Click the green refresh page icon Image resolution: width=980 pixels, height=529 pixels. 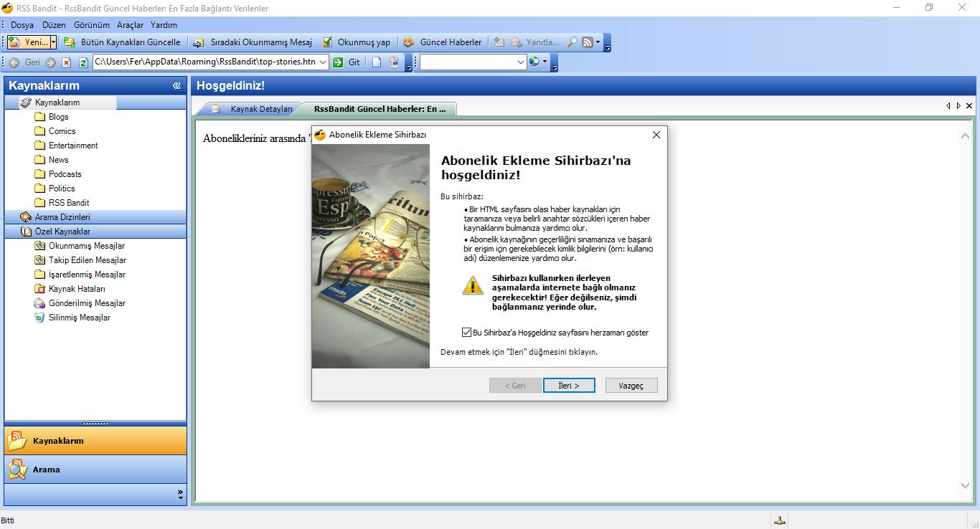pyautogui.click(x=83, y=62)
